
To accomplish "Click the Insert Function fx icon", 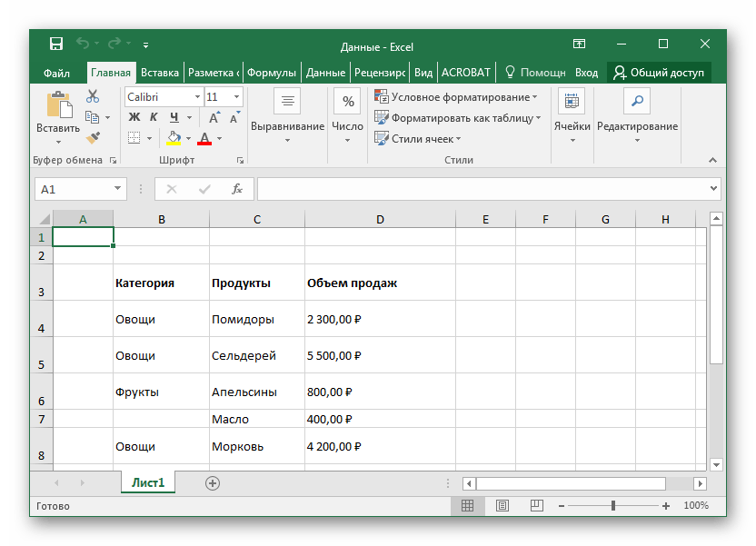I will coord(237,189).
